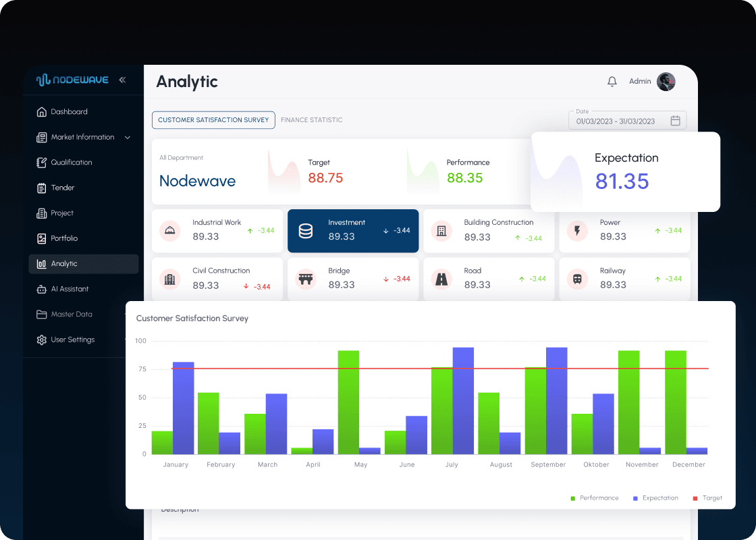Open the calendar icon in Date field

pos(676,121)
